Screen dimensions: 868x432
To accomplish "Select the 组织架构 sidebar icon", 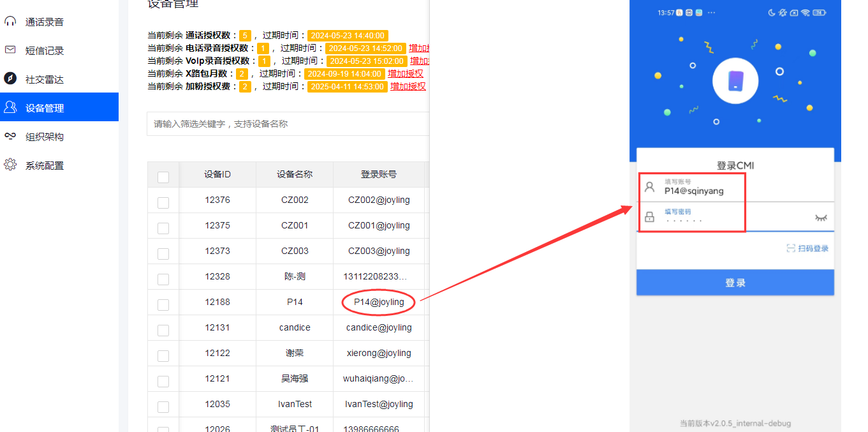I will (11, 136).
